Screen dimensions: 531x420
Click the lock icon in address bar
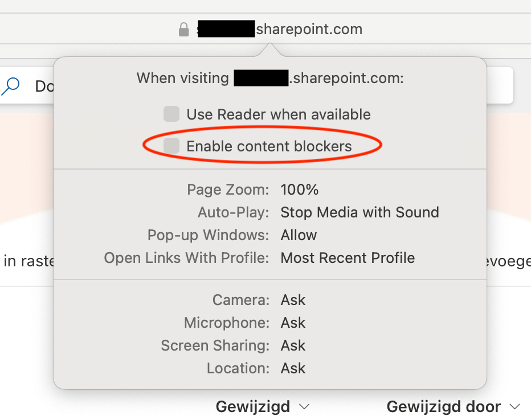(x=183, y=30)
